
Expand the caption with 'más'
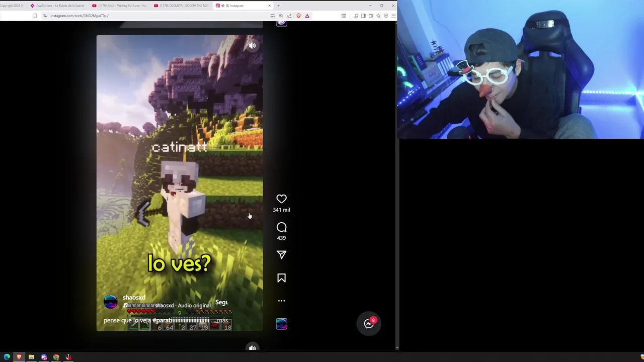[222, 320]
